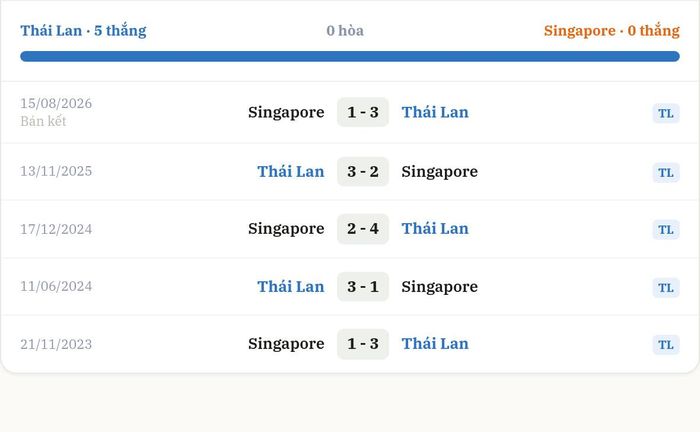Click the TL badge for the 21/11/2023 match
This screenshot has height=432, width=700.
[666, 345]
